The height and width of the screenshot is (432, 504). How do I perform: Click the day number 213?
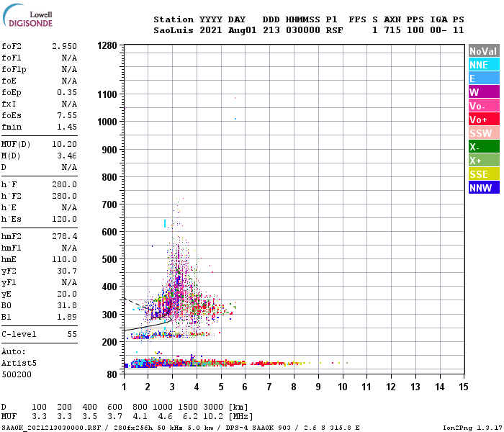[271, 30]
